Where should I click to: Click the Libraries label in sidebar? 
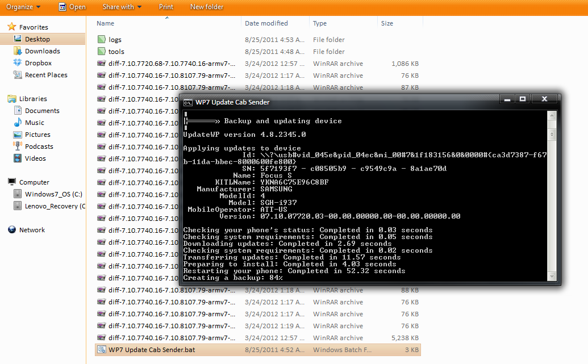(x=33, y=99)
